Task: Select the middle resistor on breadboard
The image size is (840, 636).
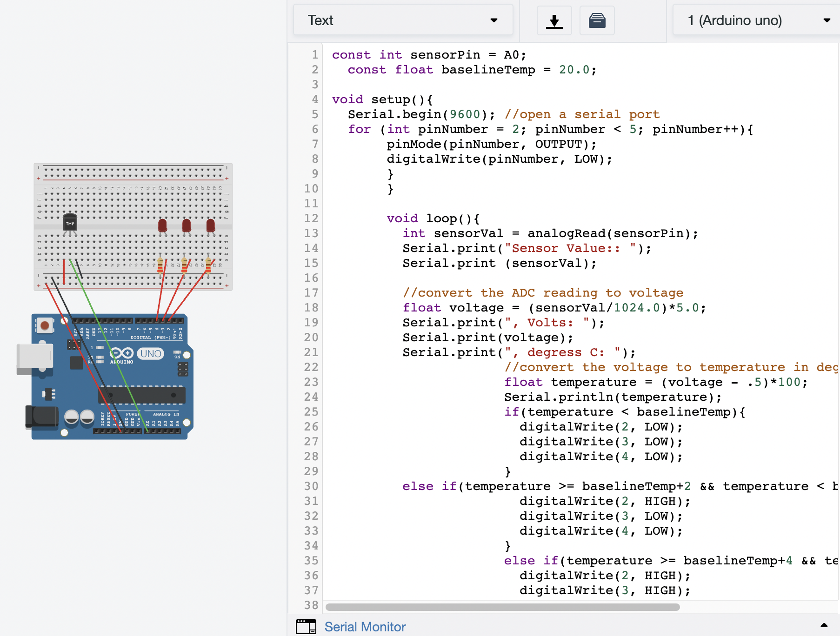Action: 184,265
